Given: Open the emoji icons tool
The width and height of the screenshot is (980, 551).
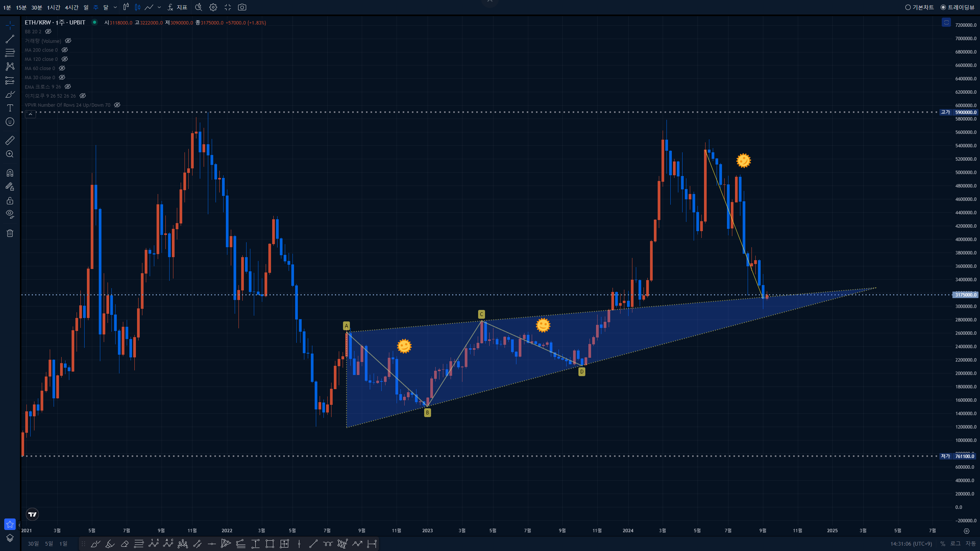Looking at the screenshot, I should click(10, 122).
